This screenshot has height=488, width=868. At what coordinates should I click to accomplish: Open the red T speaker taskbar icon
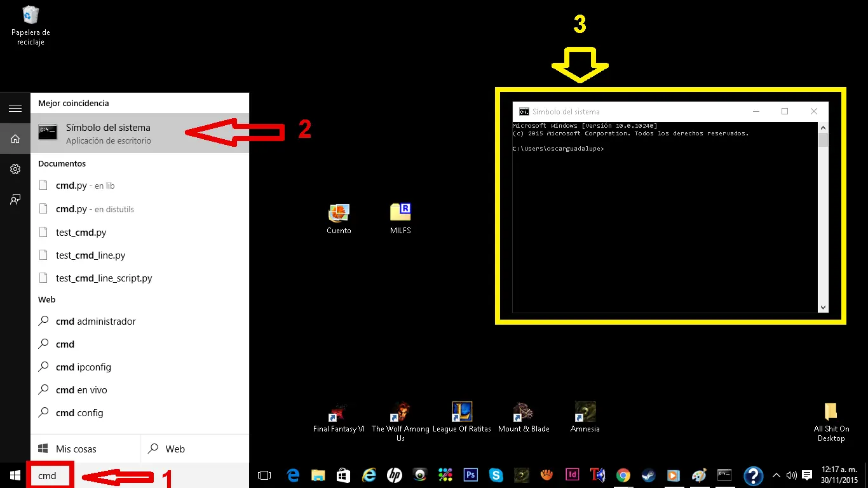[598, 475]
